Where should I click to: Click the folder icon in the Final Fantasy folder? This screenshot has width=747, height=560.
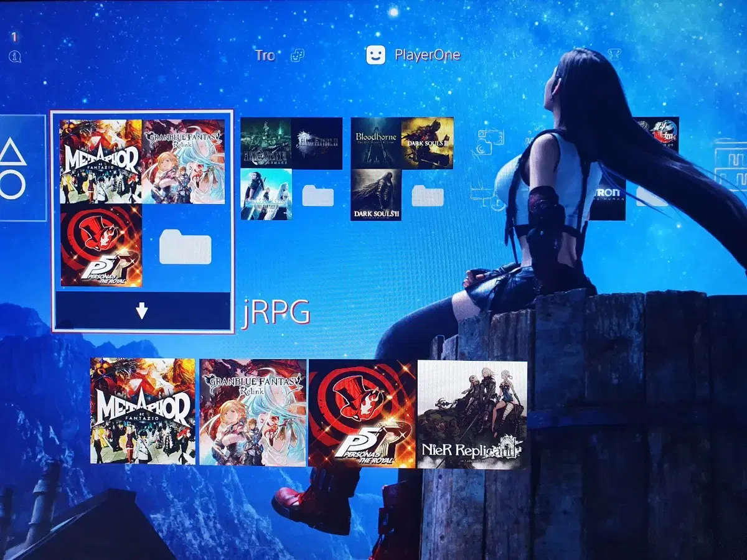pyautogui.click(x=317, y=195)
